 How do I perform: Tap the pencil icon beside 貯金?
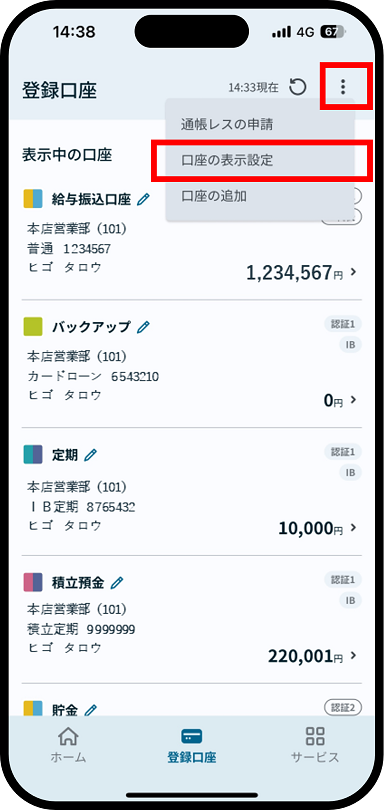(90, 711)
